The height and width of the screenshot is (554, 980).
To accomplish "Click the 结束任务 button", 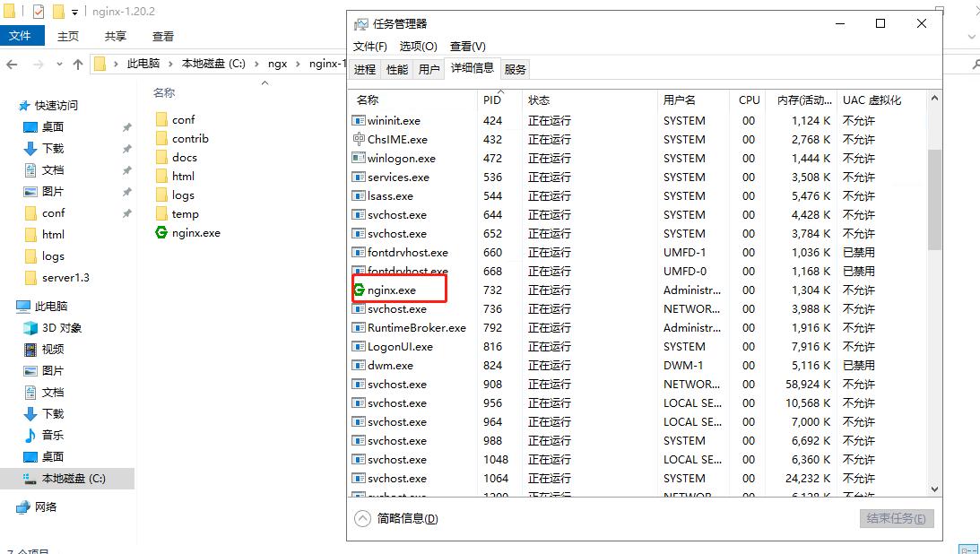I will pos(896,518).
